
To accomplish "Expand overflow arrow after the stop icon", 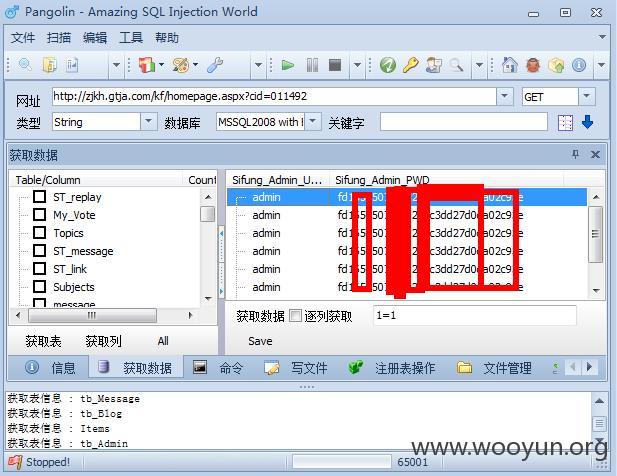I will click(357, 65).
